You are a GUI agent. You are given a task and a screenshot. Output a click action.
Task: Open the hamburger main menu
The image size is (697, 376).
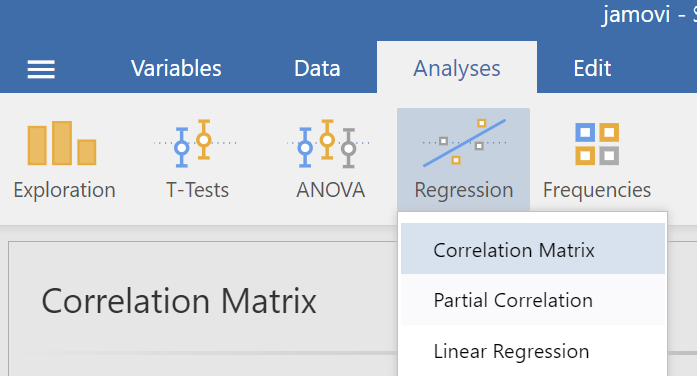41,69
